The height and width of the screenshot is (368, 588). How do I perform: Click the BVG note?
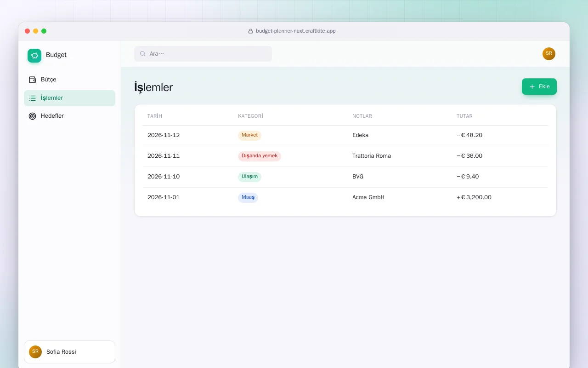point(358,177)
